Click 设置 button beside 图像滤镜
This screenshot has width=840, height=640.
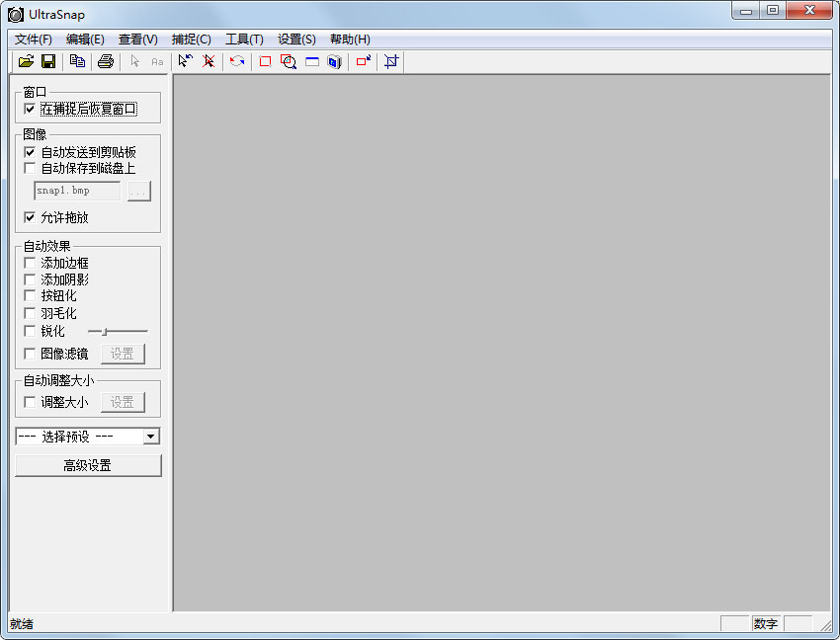123,354
